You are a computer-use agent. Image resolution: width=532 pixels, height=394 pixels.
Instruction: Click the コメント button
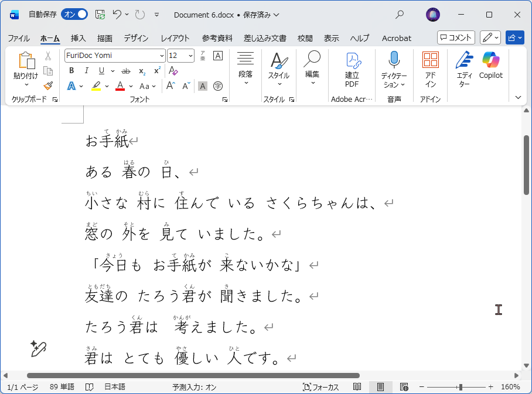456,37
